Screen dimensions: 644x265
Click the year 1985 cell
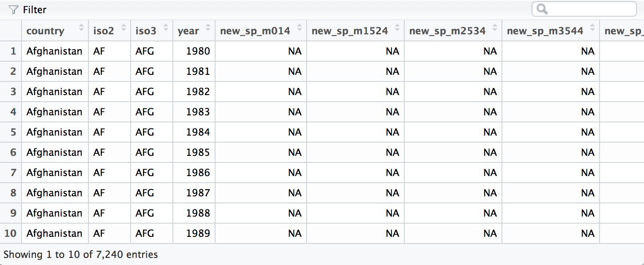point(198,152)
